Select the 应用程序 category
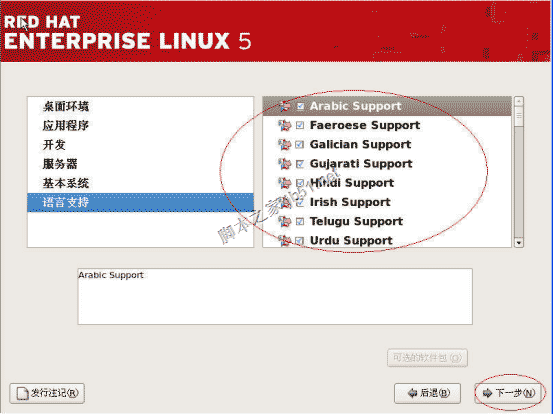 [x=140, y=125]
